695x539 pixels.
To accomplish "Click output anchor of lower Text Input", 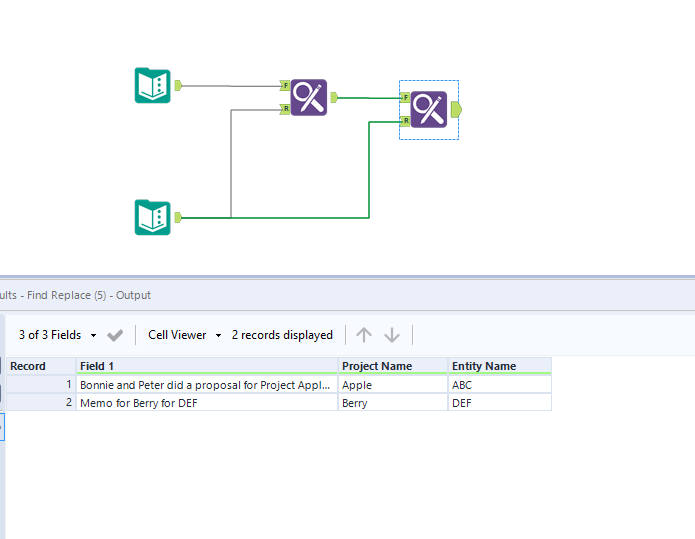I will tap(178, 217).
